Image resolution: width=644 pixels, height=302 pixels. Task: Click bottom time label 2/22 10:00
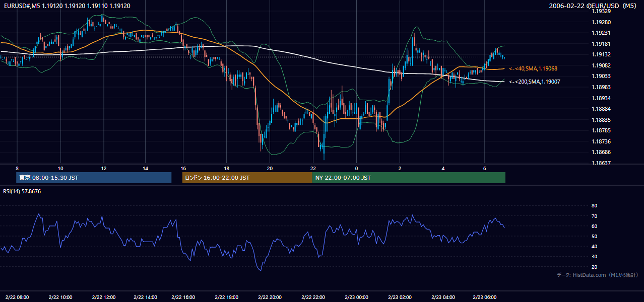pos(60,297)
